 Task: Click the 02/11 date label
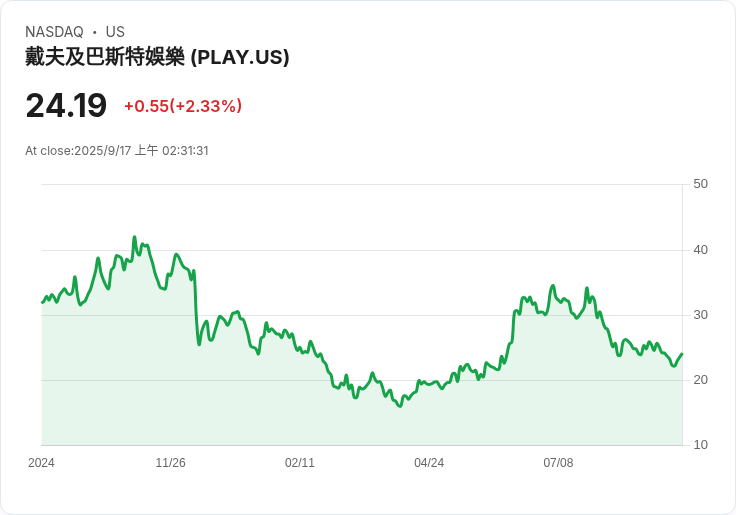pyautogui.click(x=300, y=463)
